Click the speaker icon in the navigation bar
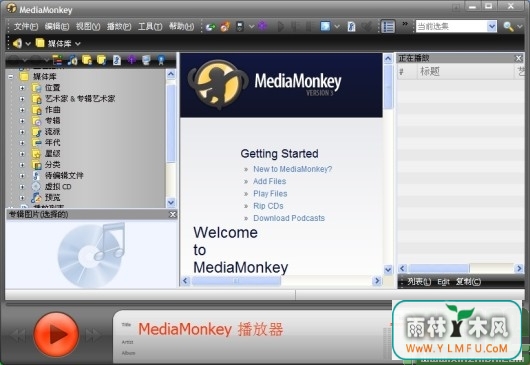 (x=17, y=43)
